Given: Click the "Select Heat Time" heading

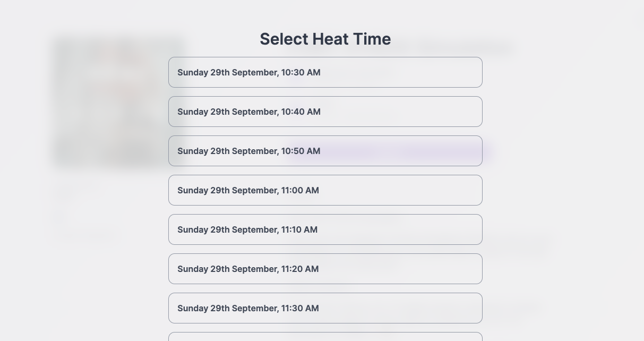Looking at the screenshot, I should tap(325, 39).
